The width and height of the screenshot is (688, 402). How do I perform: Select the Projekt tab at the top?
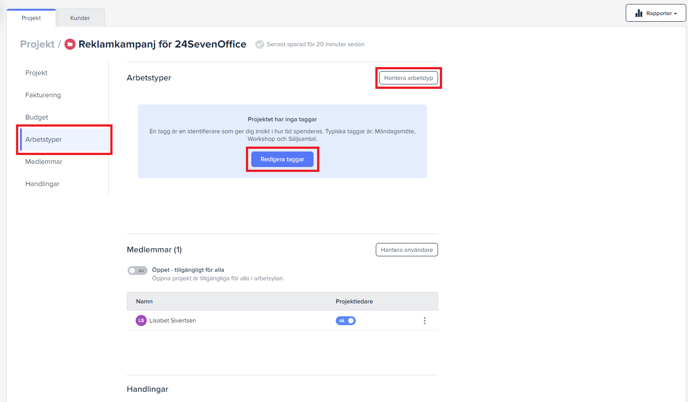click(x=31, y=18)
